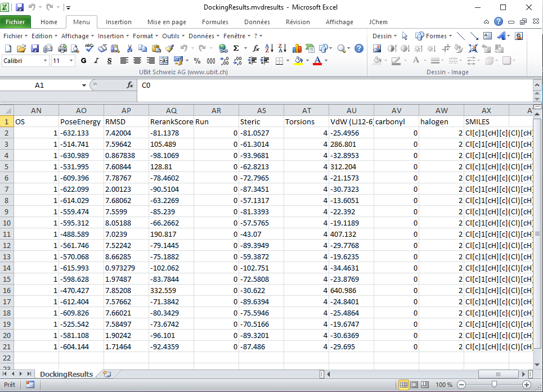Viewport: 543px width, 392px height.
Task: Select column header AQ
Action: click(172, 110)
